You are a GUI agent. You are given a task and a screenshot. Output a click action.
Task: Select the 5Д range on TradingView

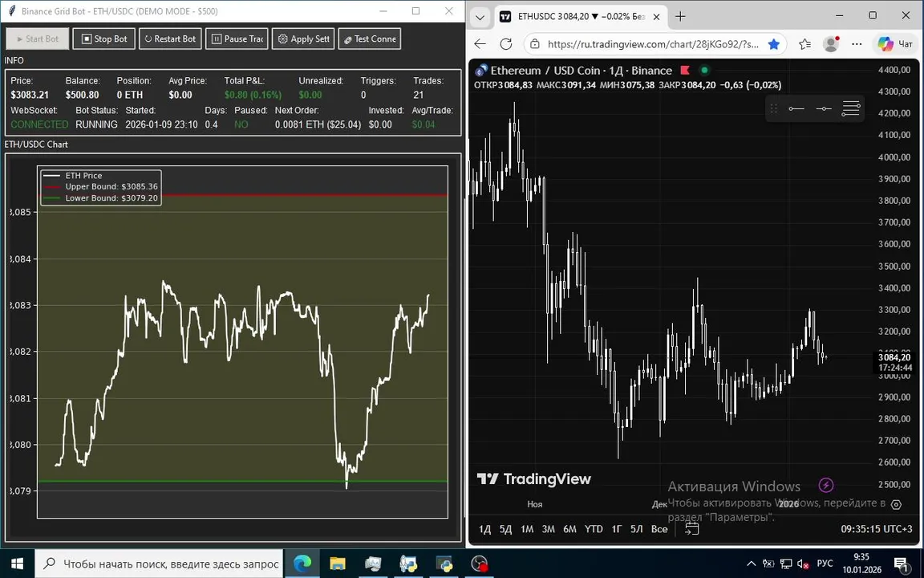click(505, 529)
